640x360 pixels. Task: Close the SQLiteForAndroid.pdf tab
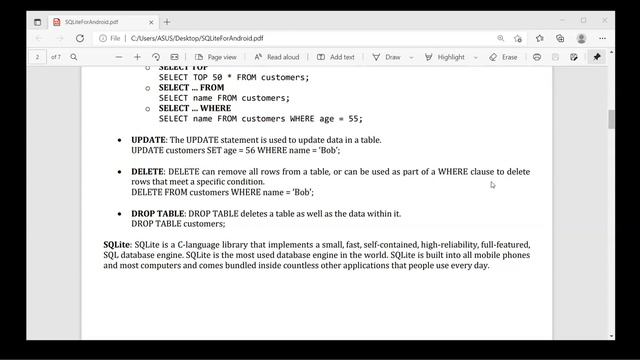coord(151,22)
